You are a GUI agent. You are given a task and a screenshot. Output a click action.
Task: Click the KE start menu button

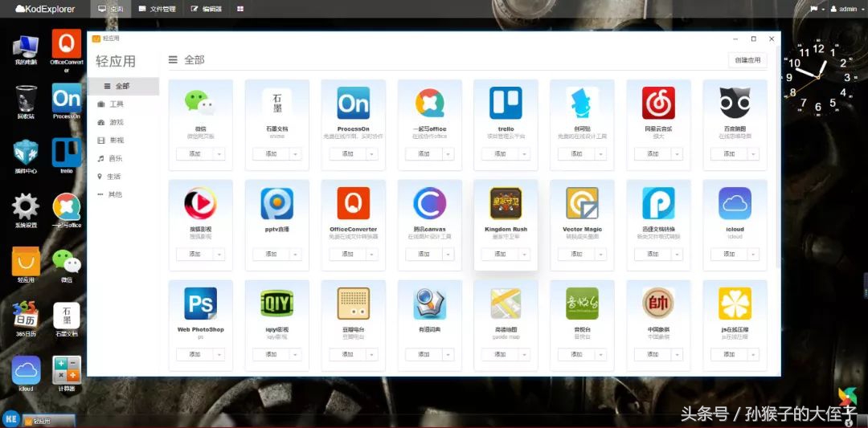[x=11, y=419]
